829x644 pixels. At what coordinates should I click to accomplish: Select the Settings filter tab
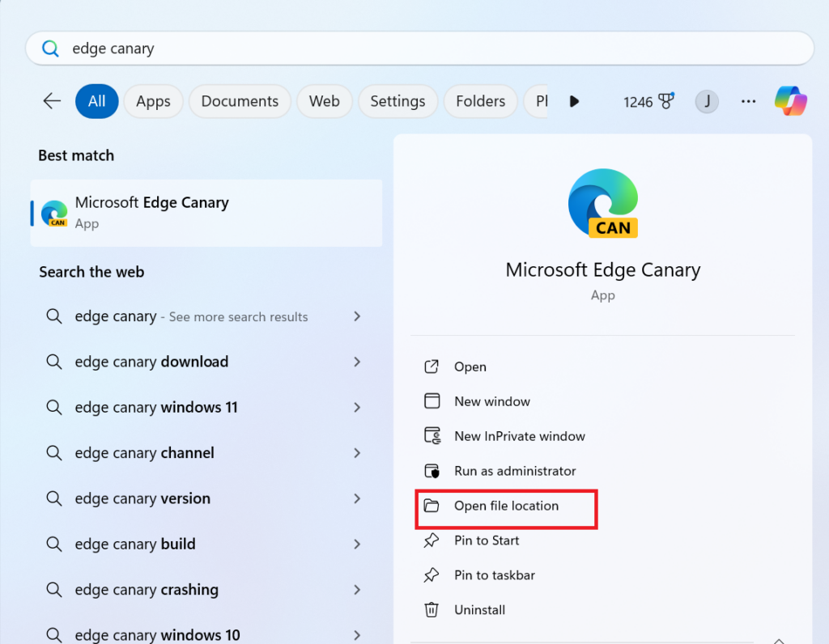click(397, 101)
